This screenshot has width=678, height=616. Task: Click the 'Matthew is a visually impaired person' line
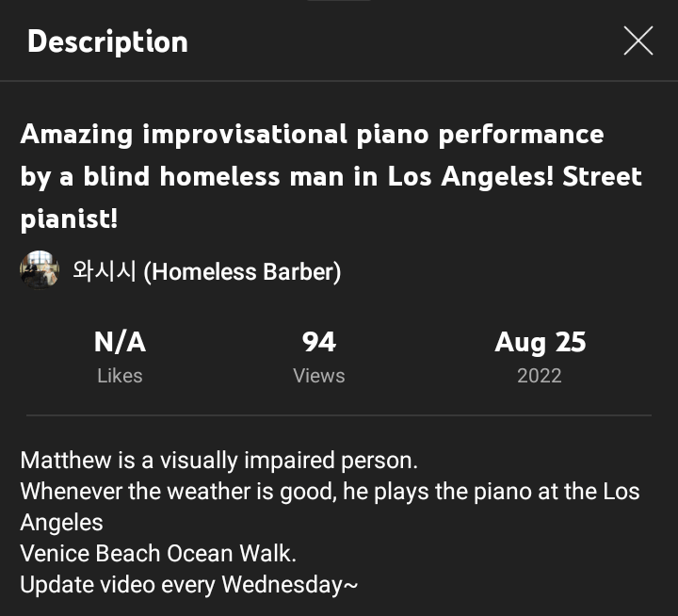(x=218, y=461)
